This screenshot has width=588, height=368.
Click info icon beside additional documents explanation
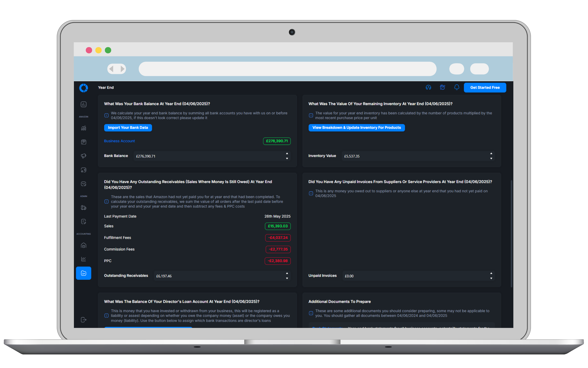pos(311,313)
